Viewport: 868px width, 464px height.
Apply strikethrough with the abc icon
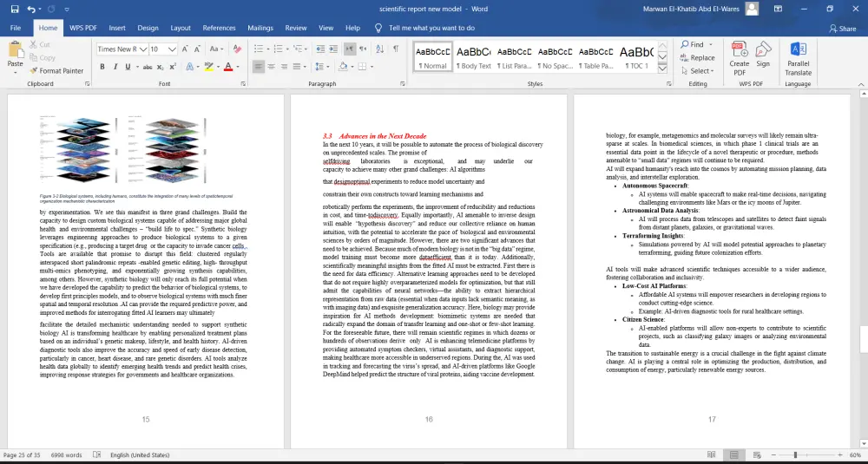pyautogui.click(x=148, y=67)
